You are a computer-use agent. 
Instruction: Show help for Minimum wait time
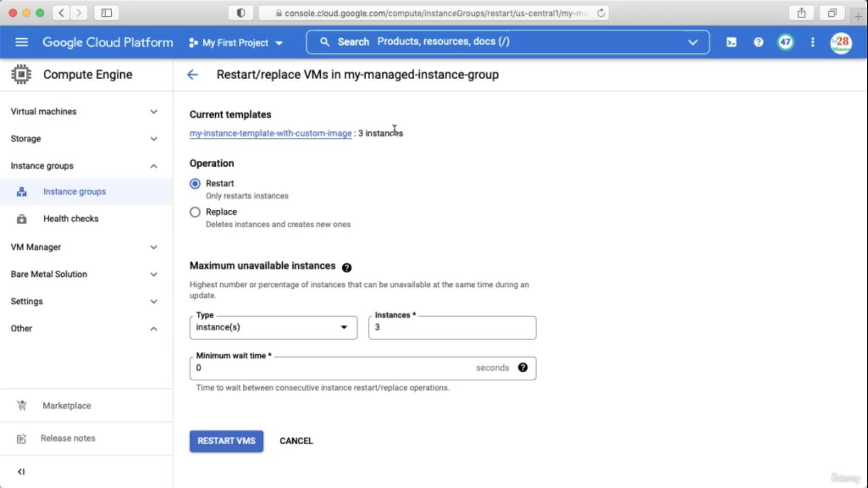523,368
